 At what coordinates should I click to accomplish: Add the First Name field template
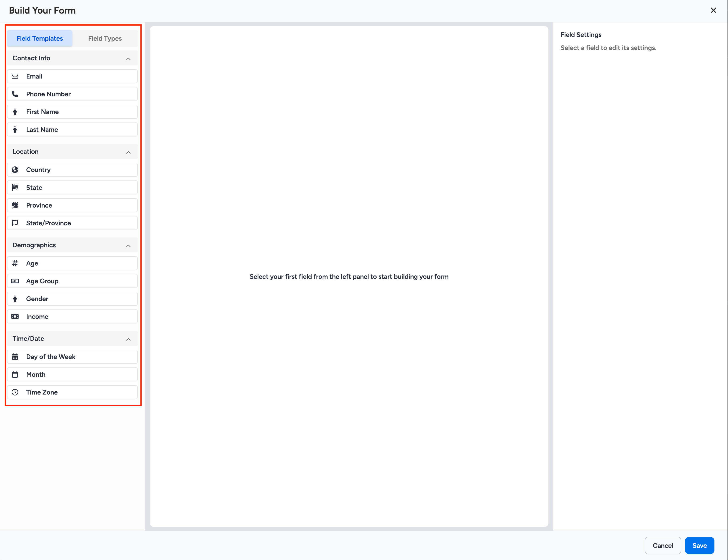[x=72, y=112]
